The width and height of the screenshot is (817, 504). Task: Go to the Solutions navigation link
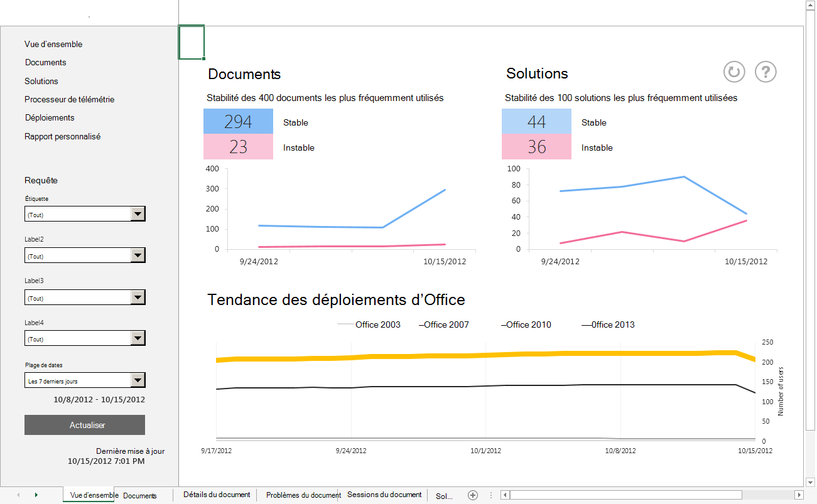tap(41, 81)
